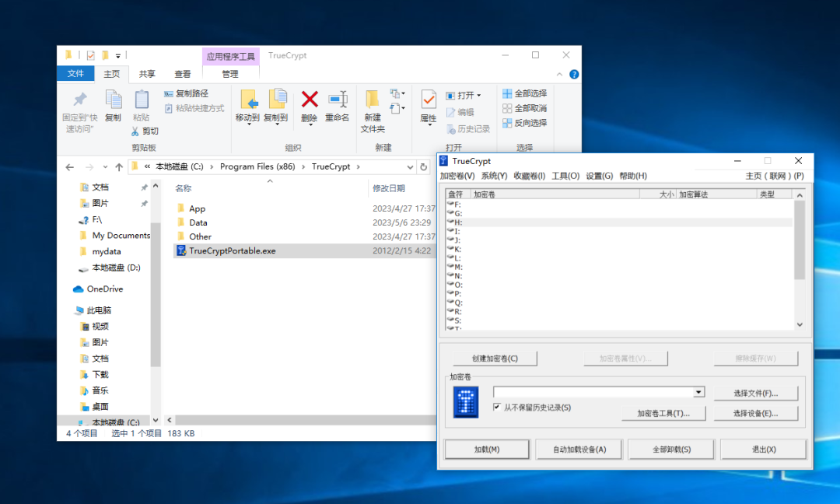Click the Select None ribbon item
The height and width of the screenshot is (504, 840).
524,108
